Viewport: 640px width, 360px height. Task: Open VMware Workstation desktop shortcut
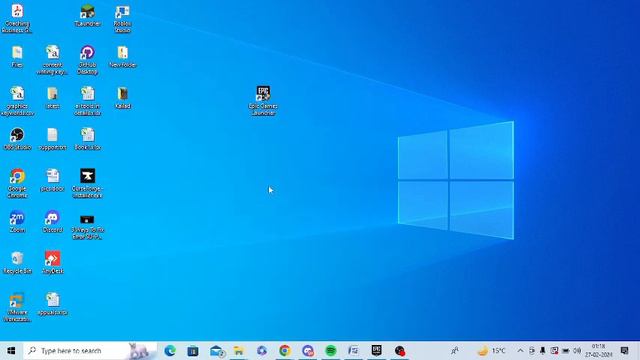[x=17, y=307]
